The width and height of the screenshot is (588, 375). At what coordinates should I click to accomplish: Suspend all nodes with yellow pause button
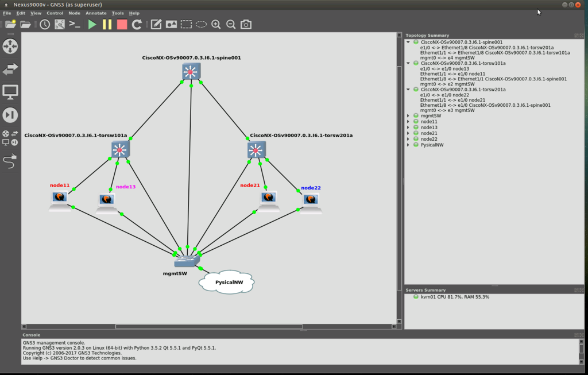pyautogui.click(x=107, y=24)
